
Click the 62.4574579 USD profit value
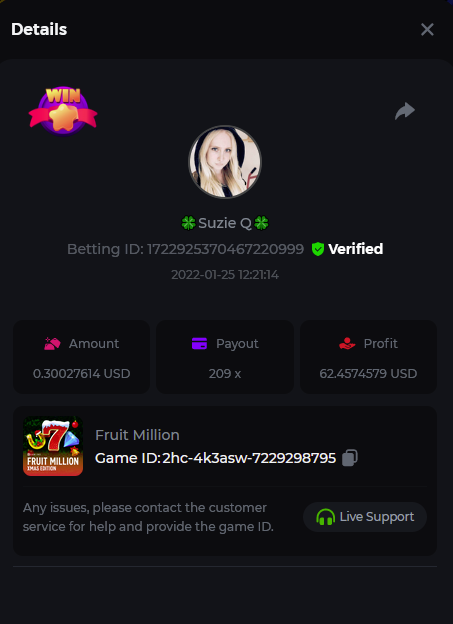pyautogui.click(x=368, y=374)
